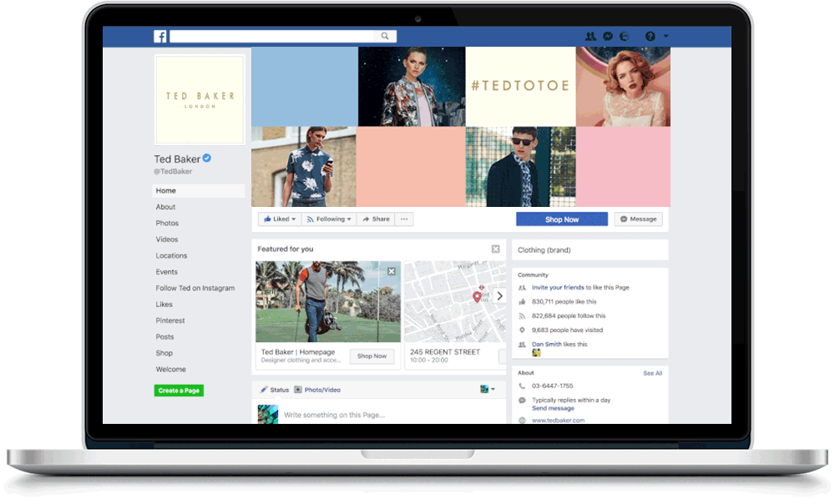Open #TEDTOTOE cover tile
The image size is (835, 504).
coord(520,86)
